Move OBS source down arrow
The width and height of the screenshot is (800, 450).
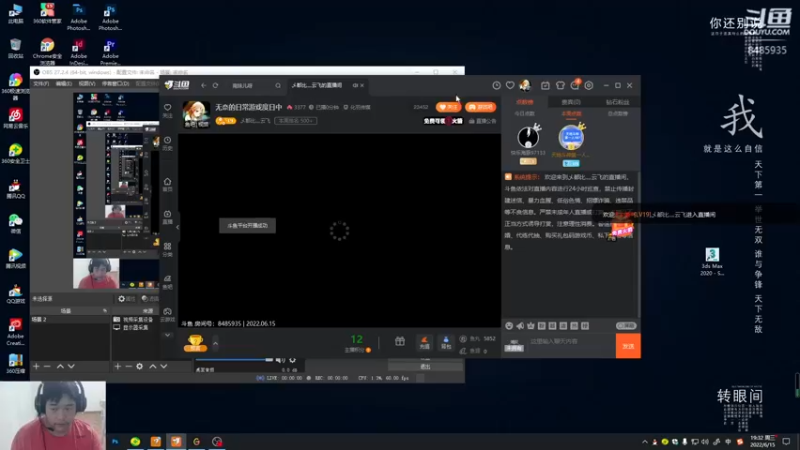[164, 366]
